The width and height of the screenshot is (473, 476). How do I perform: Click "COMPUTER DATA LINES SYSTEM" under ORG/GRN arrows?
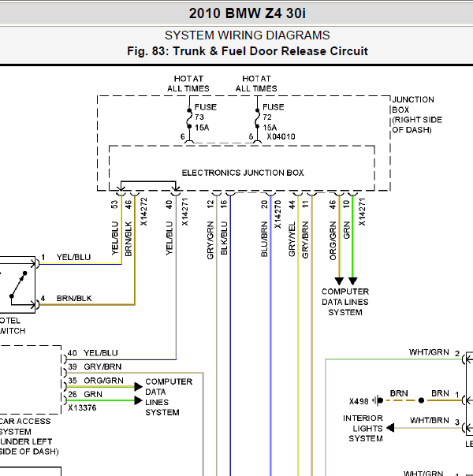coord(345,302)
